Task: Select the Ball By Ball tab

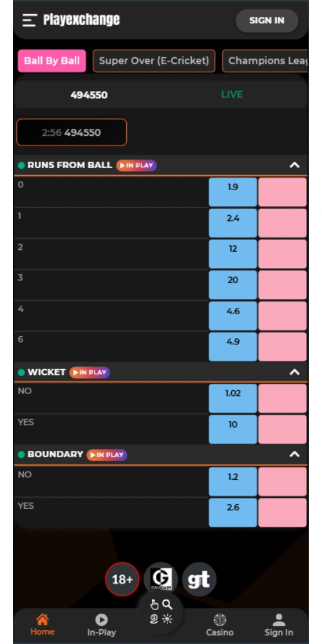Action: (52, 61)
